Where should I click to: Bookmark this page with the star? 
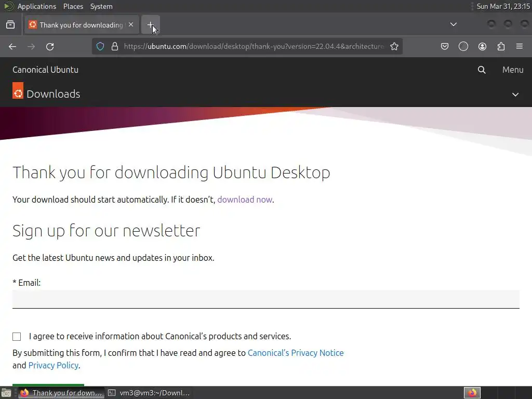click(394, 46)
